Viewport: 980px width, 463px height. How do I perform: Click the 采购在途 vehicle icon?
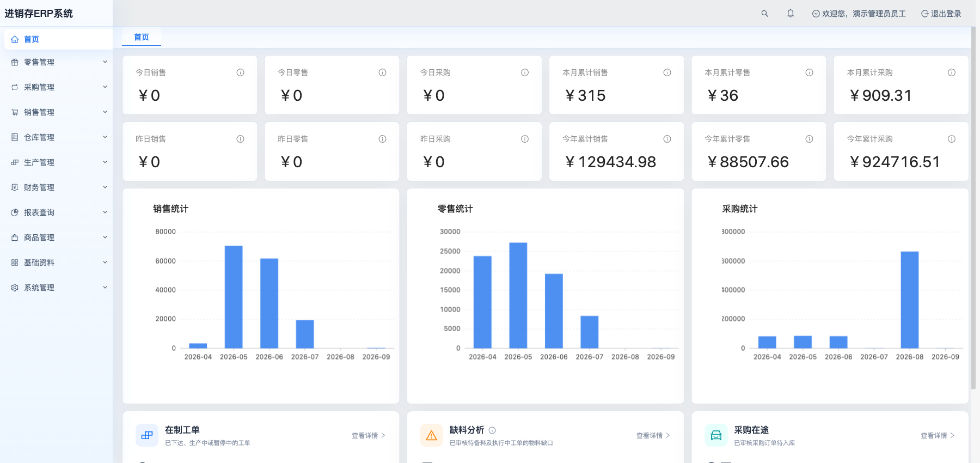716,435
